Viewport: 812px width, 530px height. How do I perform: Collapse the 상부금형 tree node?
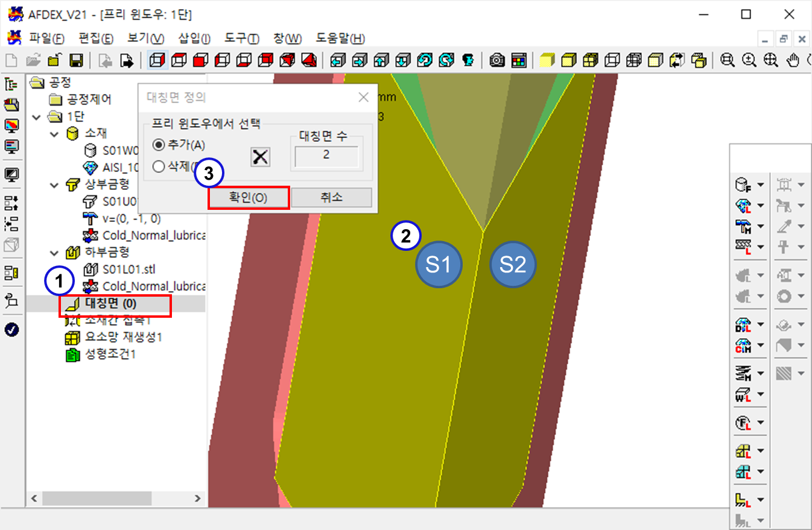click(56, 185)
